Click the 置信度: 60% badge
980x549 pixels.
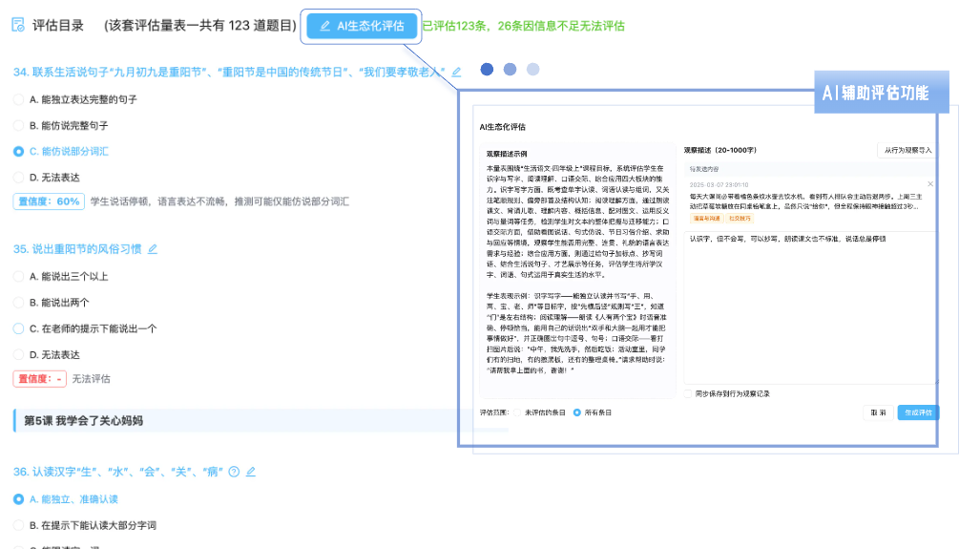[x=49, y=201]
